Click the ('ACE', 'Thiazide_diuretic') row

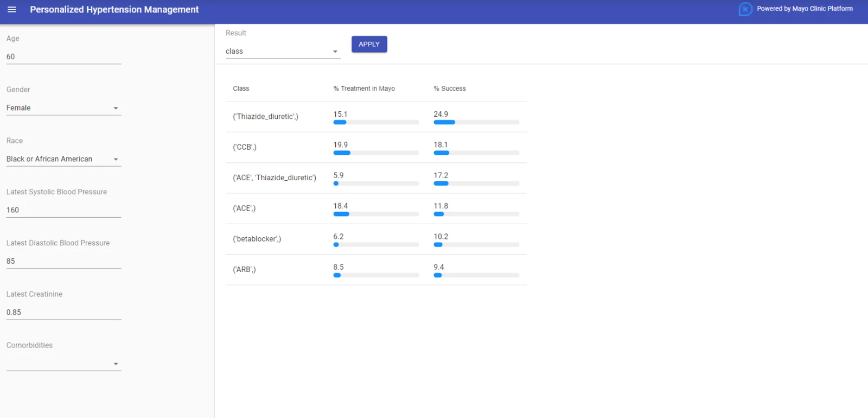376,178
